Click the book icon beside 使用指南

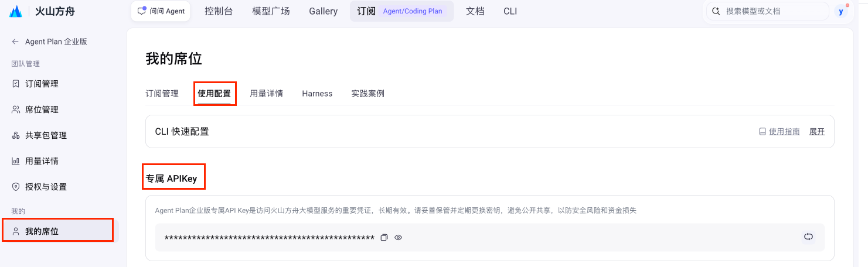click(763, 132)
